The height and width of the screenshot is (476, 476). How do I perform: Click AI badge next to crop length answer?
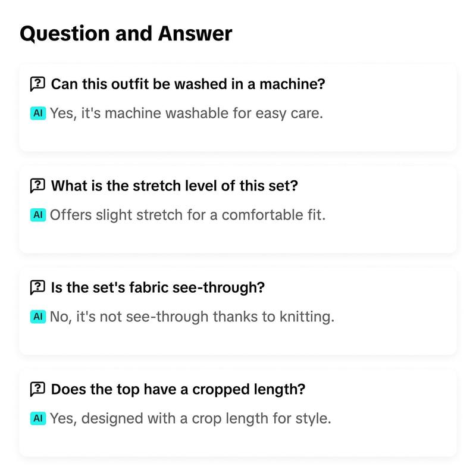(x=38, y=418)
